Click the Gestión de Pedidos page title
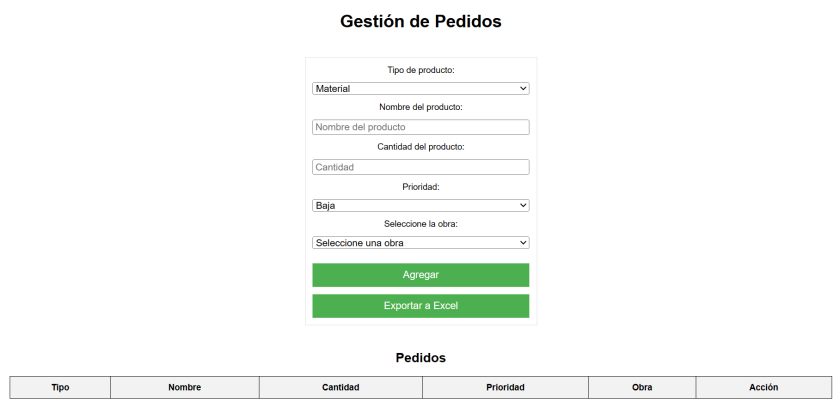Viewport: 840px width, 401px height. (420, 21)
